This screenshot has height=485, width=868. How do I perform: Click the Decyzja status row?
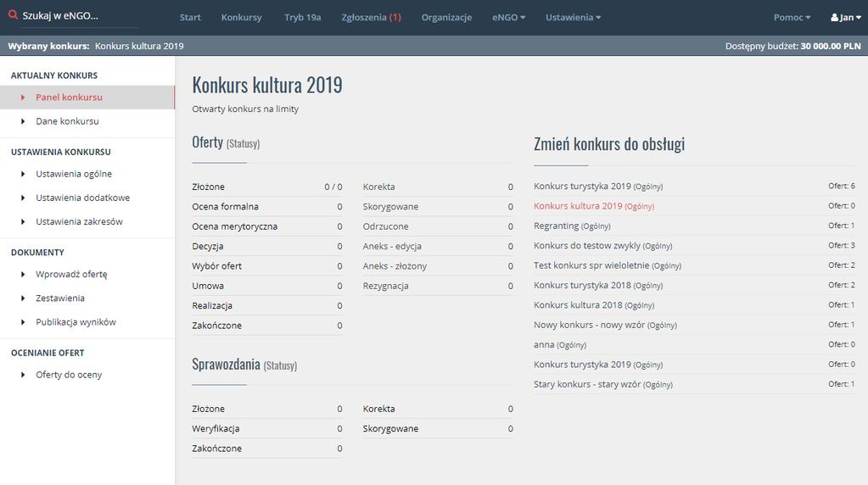(266, 246)
